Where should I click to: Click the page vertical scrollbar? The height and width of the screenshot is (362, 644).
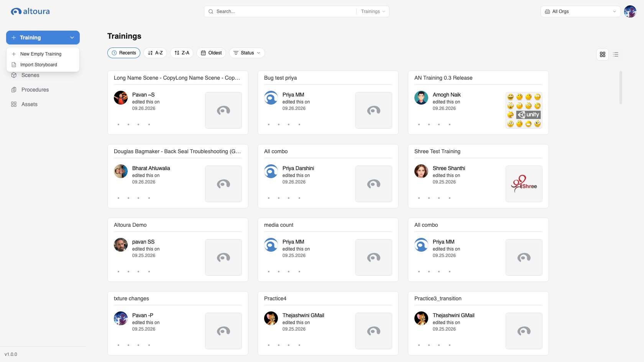[x=621, y=87]
